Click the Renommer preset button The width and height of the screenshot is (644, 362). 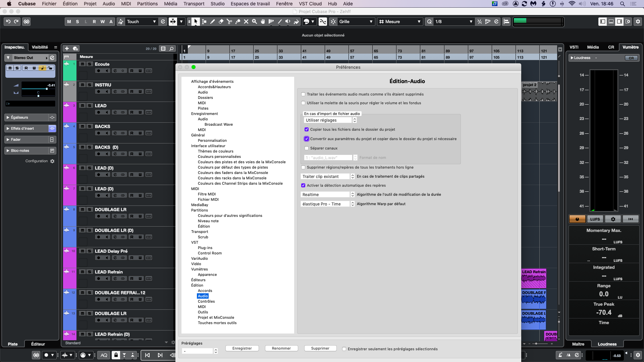point(281,348)
